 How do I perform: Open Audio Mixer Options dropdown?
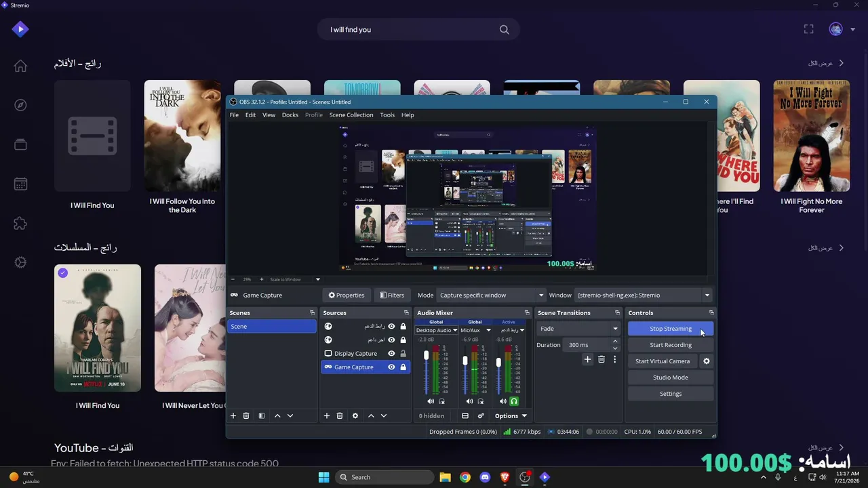pyautogui.click(x=511, y=415)
